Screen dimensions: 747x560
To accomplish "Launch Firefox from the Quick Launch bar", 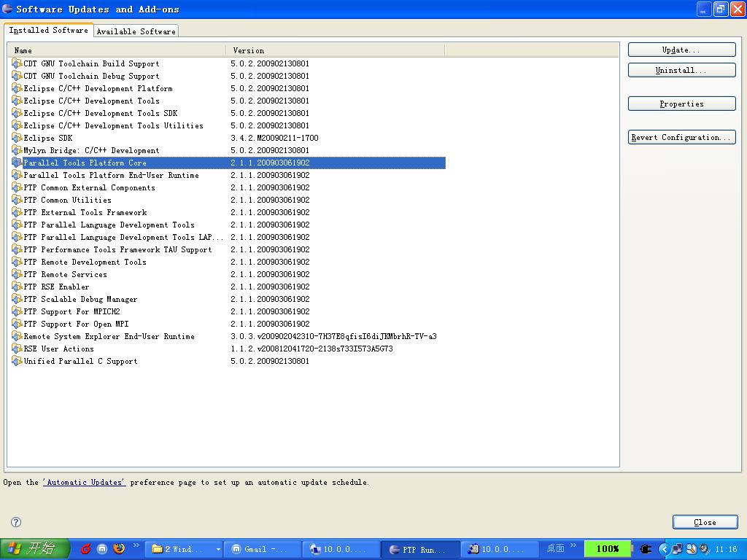I will coord(119,548).
